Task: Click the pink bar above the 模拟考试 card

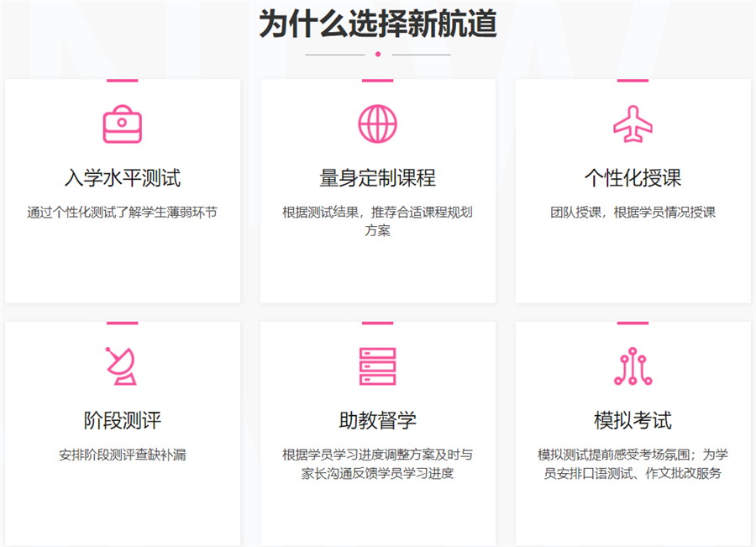Action: (632, 322)
